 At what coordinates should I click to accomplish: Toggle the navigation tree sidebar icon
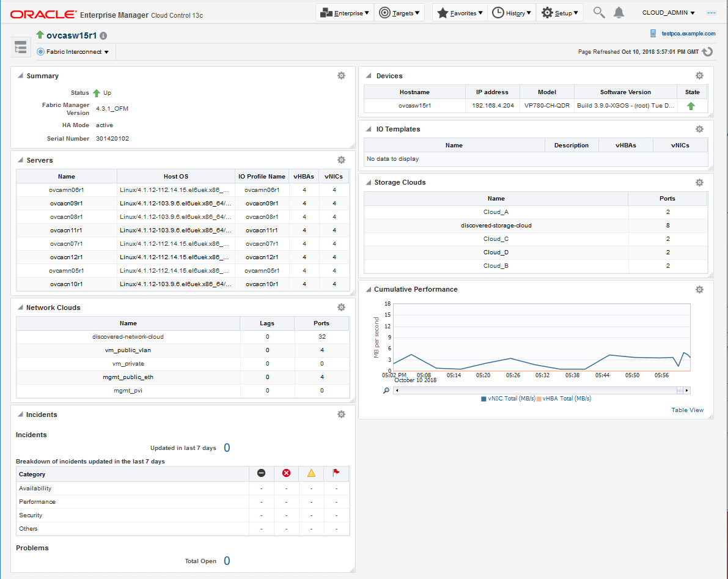pyautogui.click(x=20, y=47)
